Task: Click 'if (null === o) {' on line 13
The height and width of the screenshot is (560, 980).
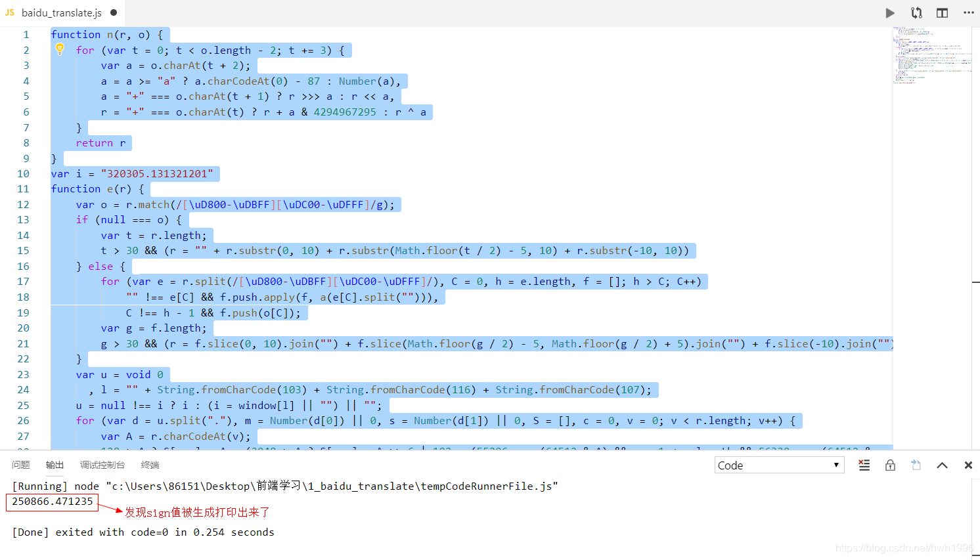Action: [x=129, y=219]
